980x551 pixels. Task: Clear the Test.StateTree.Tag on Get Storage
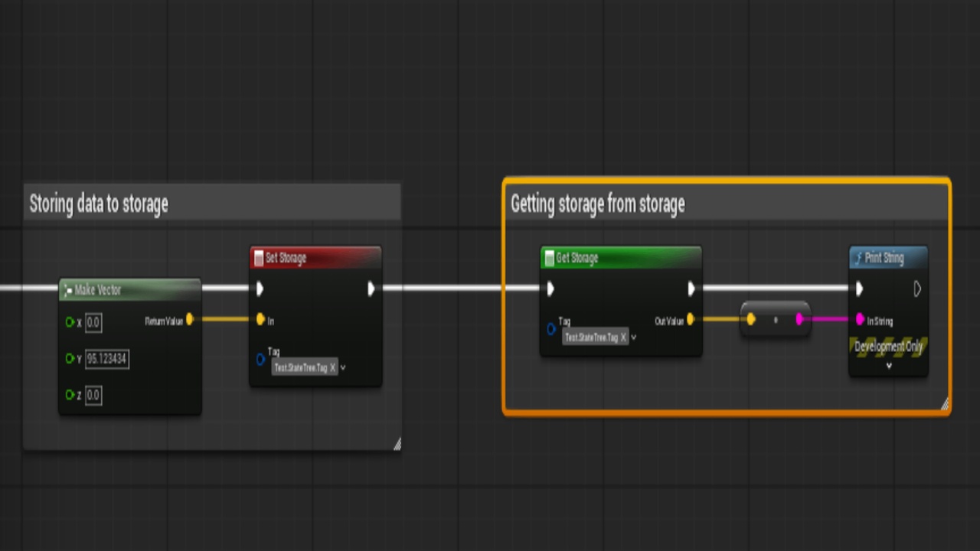click(x=623, y=337)
